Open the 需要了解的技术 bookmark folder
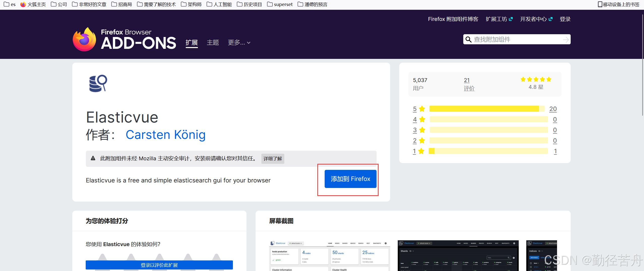The width and height of the screenshot is (644, 271). point(157,4)
